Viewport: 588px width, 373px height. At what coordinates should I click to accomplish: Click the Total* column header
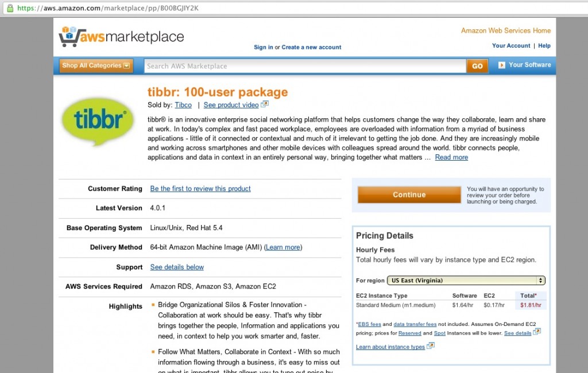(x=528, y=296)
